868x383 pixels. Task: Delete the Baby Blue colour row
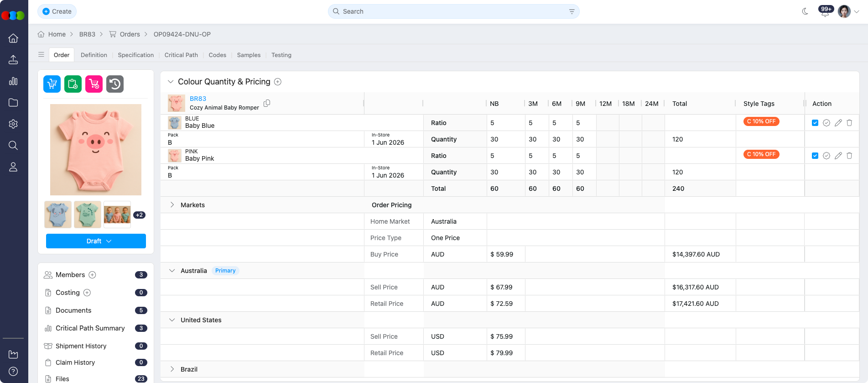coord(849,123)
